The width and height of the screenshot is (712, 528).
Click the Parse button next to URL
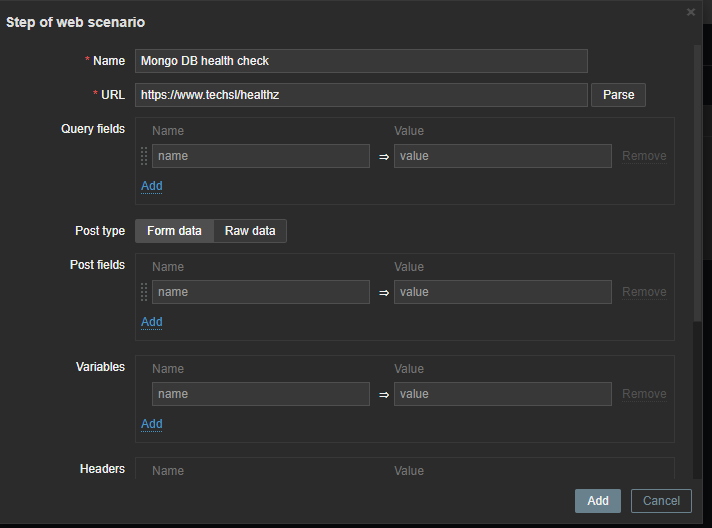[x=618, y=95]
